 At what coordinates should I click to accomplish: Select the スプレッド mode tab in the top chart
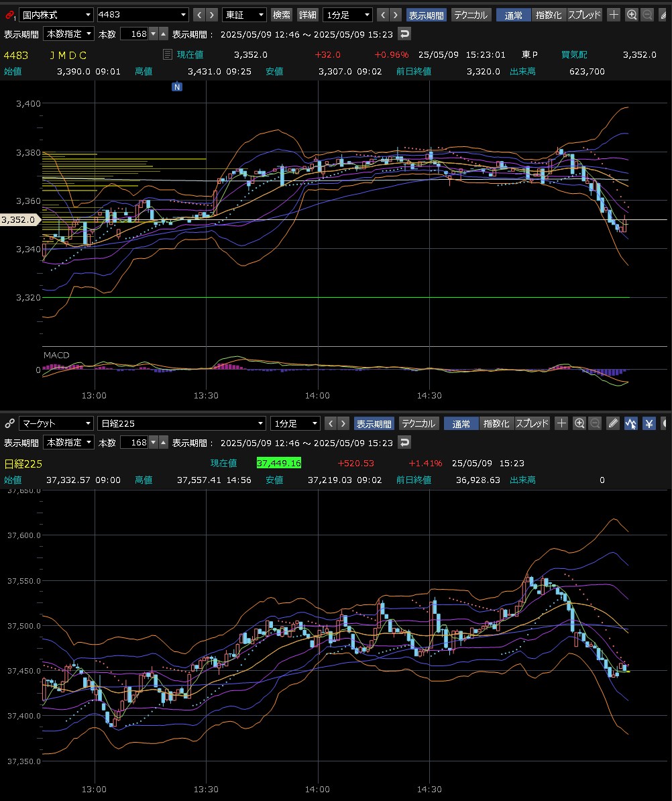pos(584,15)
